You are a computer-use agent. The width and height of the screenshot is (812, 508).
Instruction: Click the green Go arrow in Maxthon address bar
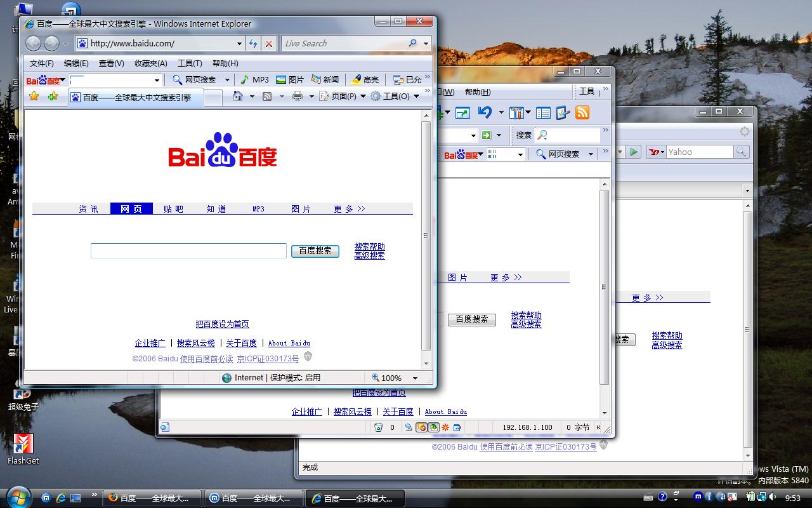486,135
